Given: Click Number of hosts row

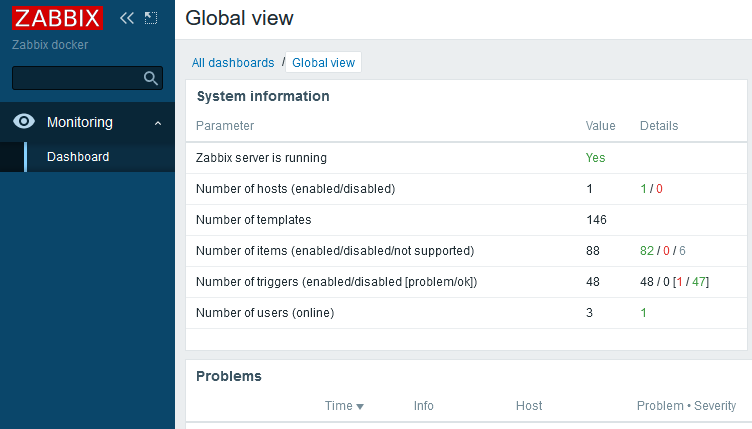Looking at the screenshot, I should 296,189.
